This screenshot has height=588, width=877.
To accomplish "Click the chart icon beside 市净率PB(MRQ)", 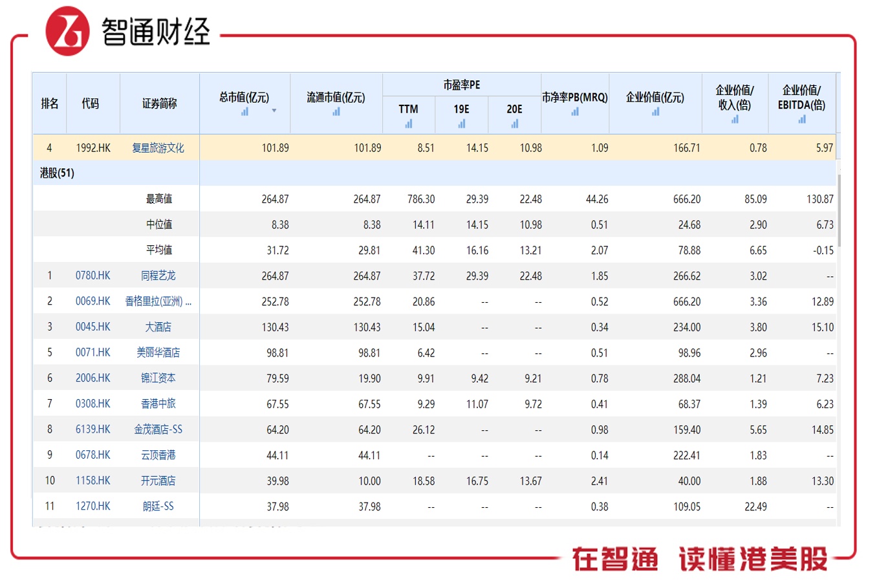I will (575, 112).
